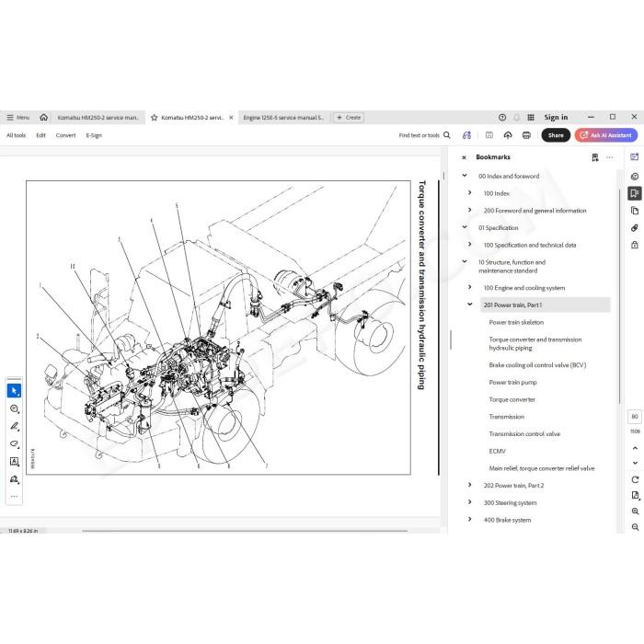The height and width of the screenshot is (644, 644).
Task: Click the page number field showing 80
Action: point(635,417)
